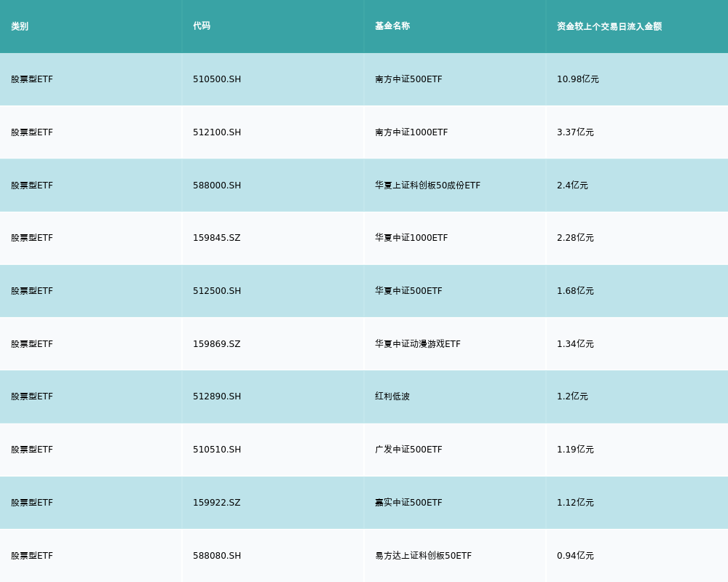Select the 基金名称 column header
Image resolution: width=728 pixels, height=582 pixels.
pyautogui.click(x=392, y=26)
